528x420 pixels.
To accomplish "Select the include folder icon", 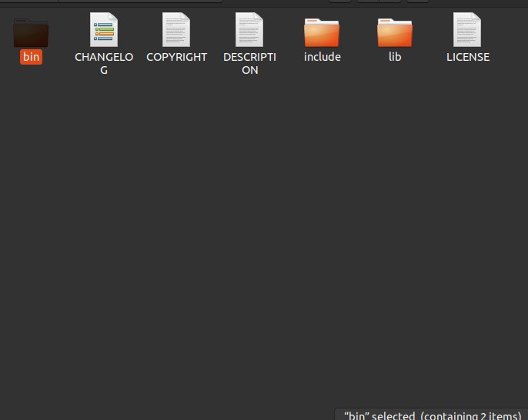I will pos(322,32).
